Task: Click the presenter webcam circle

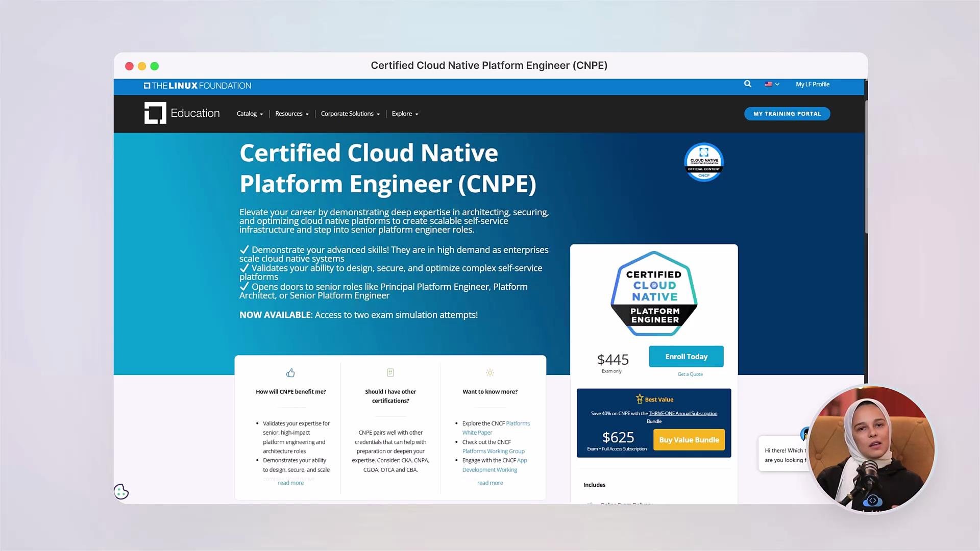Action: (x=872, y=449)
